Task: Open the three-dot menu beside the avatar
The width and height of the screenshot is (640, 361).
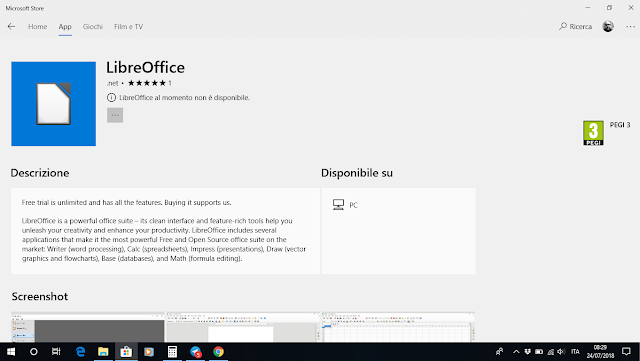Action: (x=630, y=27)
